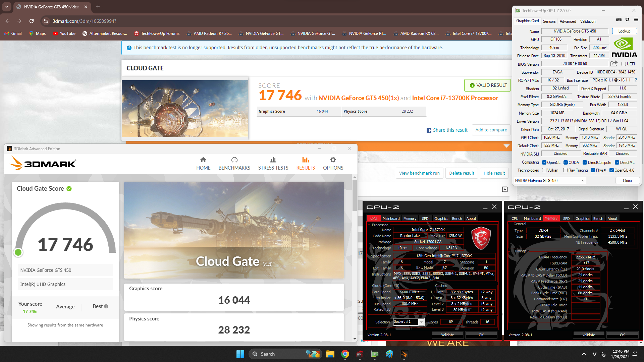
Task: Click Validate in the left CPU-Z window
Action: click(x=447, y=335)
